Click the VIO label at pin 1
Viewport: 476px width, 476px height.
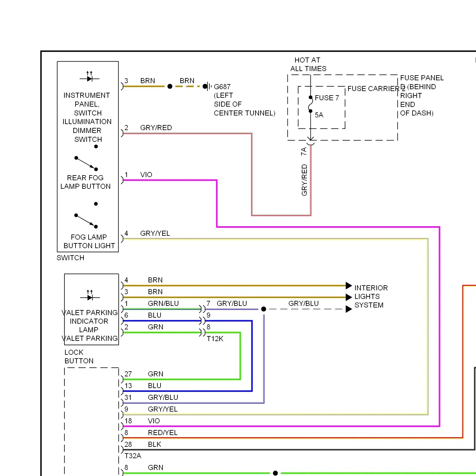tap(146, 175)
